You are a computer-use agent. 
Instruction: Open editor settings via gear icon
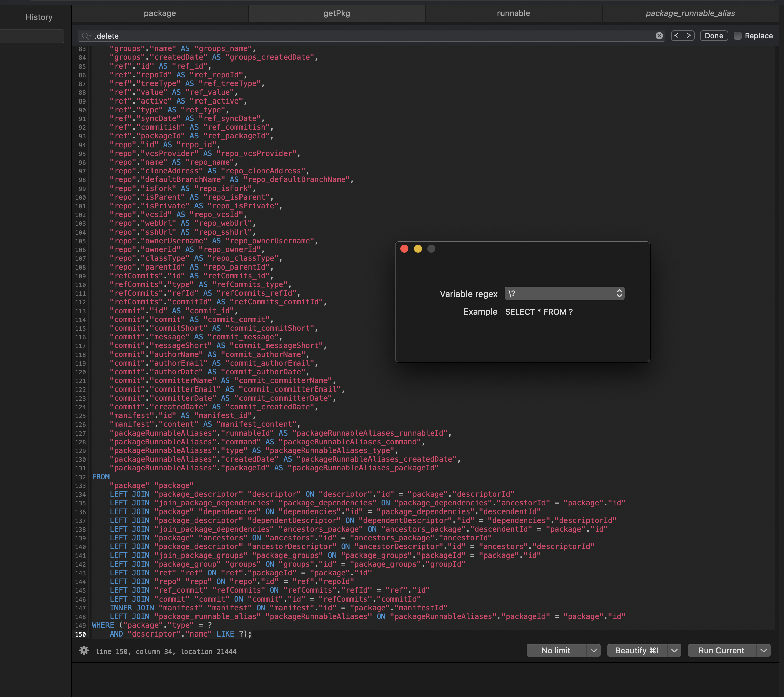[x=84, y=651]
